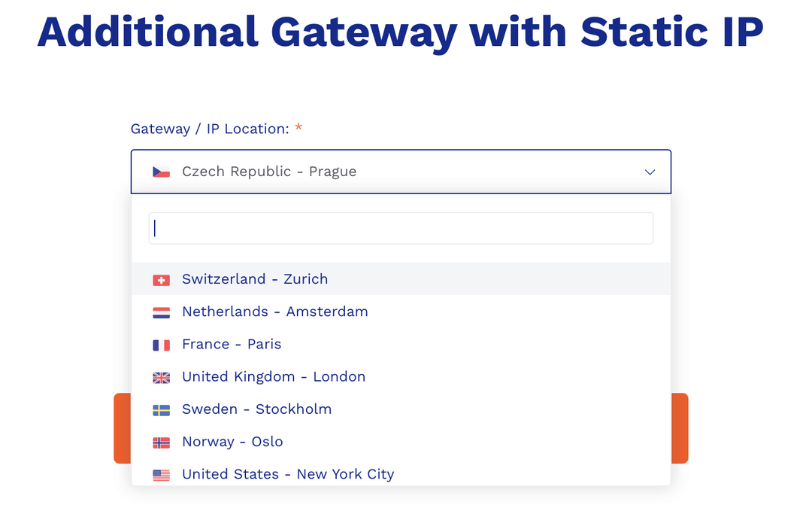Choose France - Paris as gateway location
812x520 pixels.
tap(232, 344)
